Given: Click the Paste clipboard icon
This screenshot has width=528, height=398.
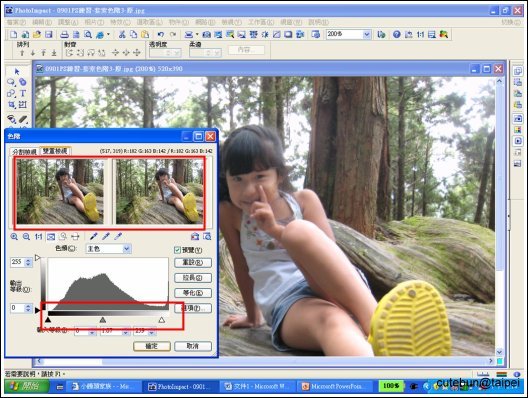Looking at the screenshot, I should pos(145,34).
